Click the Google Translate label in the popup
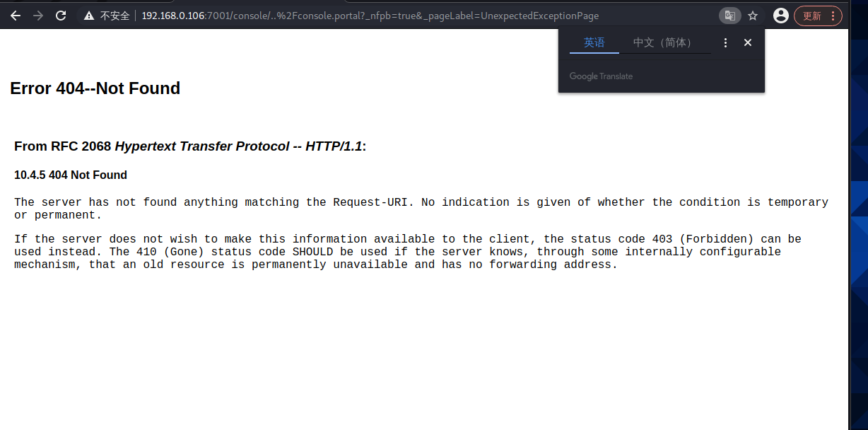868x430 pixels. (x=601, y=76)
